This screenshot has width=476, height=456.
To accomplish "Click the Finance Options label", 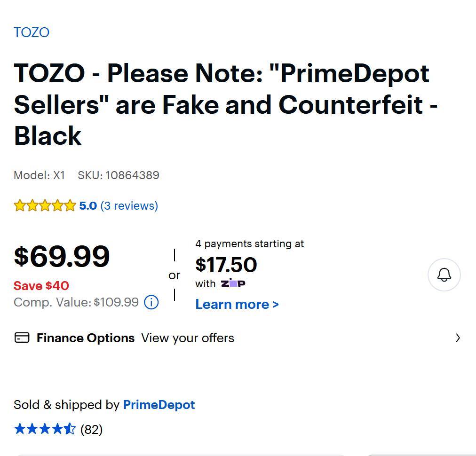I will tap(86, 338).
